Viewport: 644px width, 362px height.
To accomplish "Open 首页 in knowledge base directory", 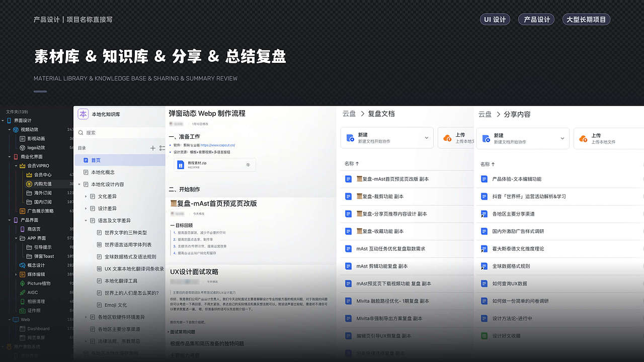I will click(x=120, y=160).
